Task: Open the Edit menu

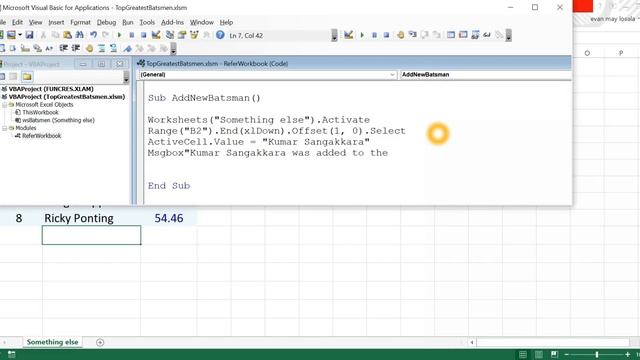Action: (x=17, y=22)
